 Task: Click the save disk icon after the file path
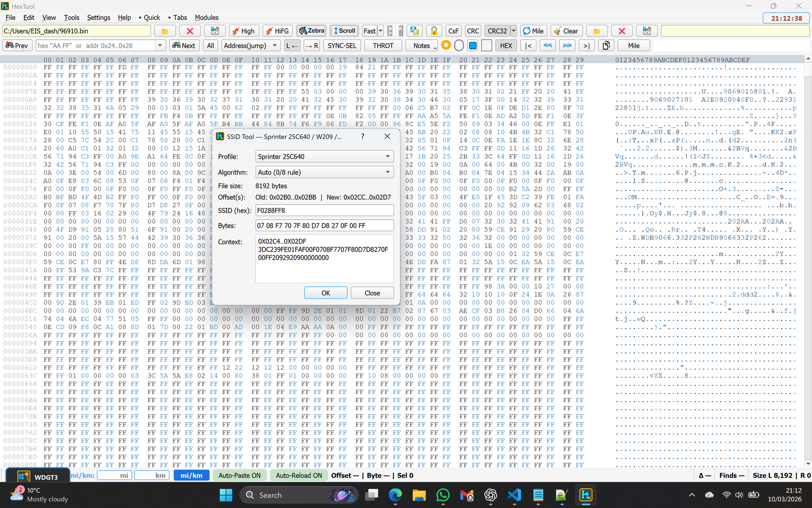tap(215, 31)
